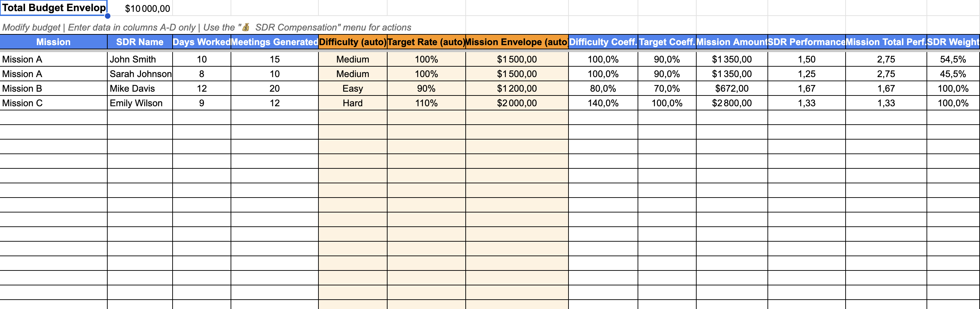Select the Total Budget Envelop cell
The height and width of the screenshot is (309, 980).
53,8
